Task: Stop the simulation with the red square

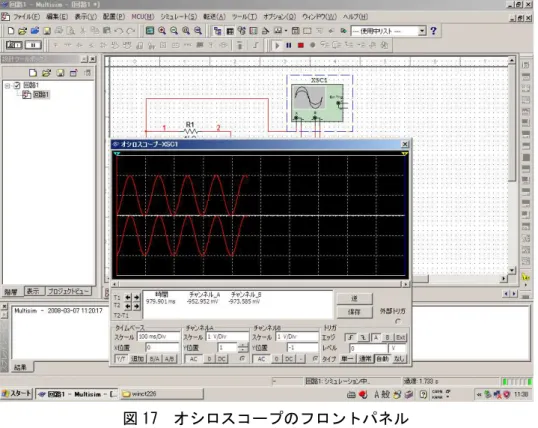Action: click(301, 45)
